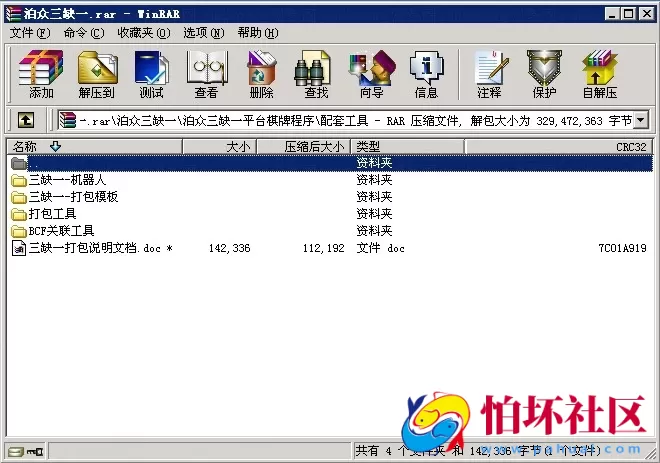Open the 命令(C) menu
This screenshot has height=463, width=660.
(x=84, y=33)
